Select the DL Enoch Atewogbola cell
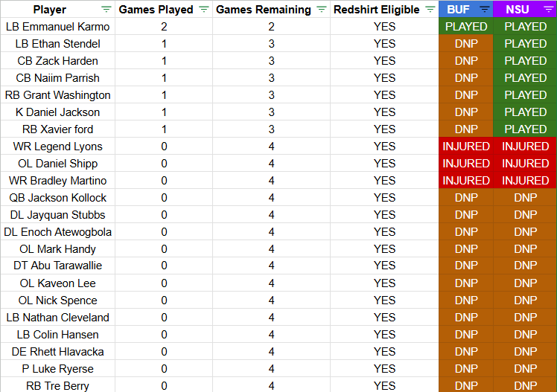Screen dimensions: 557x392 [57, 232]
